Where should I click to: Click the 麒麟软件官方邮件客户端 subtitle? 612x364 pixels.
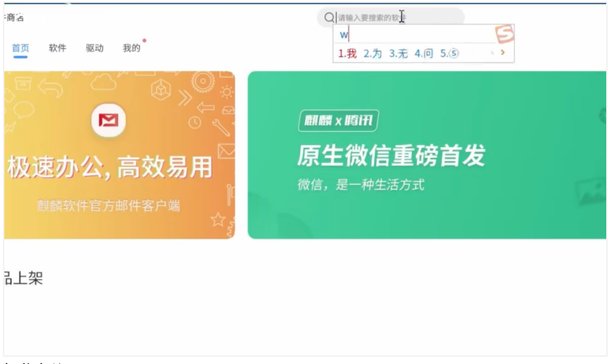tap(109, 206)
